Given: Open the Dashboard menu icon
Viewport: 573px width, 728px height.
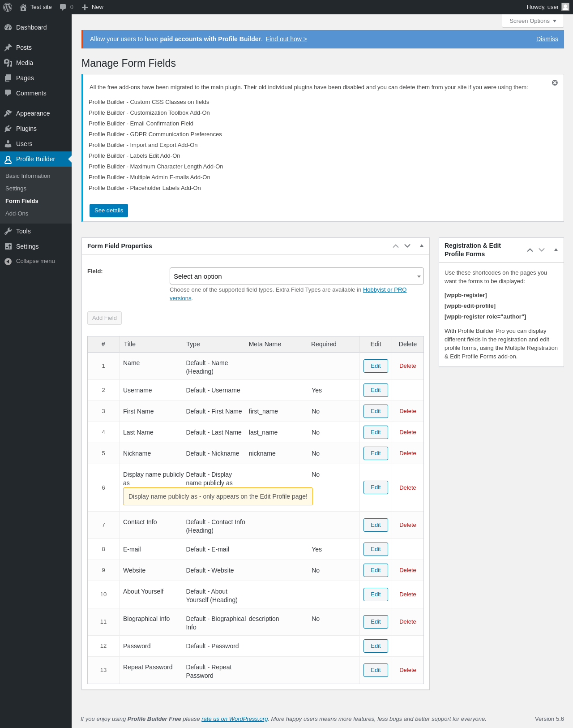Looking at the screenshot, I should (8, 27).
